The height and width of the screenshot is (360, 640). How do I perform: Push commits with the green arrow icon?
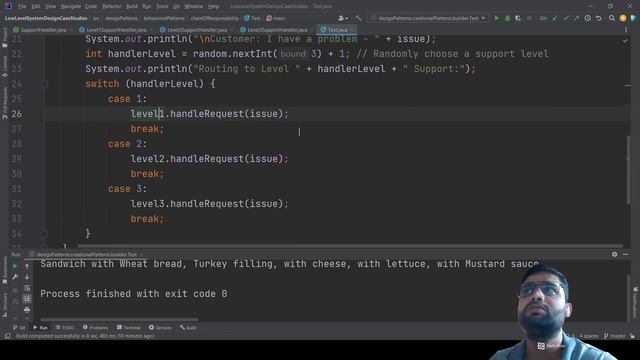click(x=576, y=18)
